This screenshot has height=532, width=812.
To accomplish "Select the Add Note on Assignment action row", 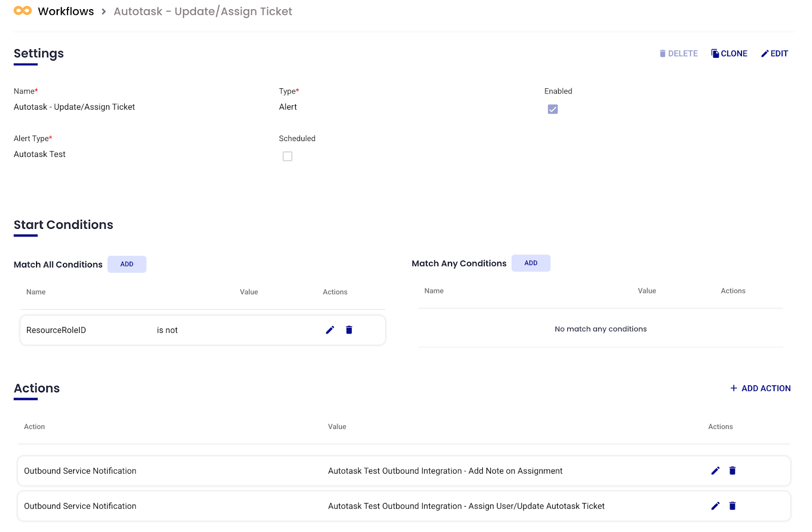I will tap(355, 471).
